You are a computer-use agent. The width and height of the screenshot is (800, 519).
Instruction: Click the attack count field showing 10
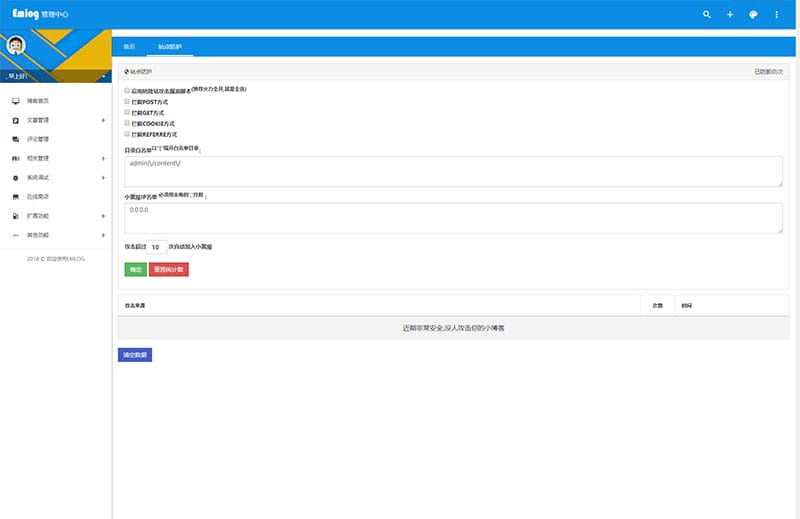(156, 246)
